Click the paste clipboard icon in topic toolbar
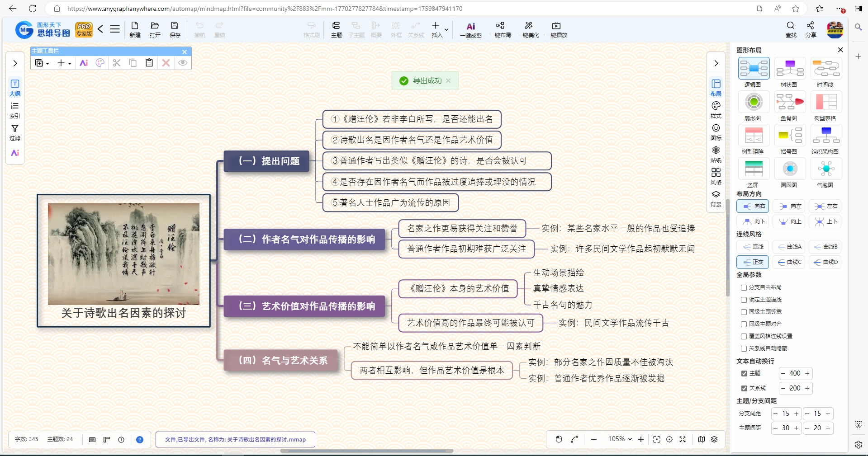 coord(149,63)
